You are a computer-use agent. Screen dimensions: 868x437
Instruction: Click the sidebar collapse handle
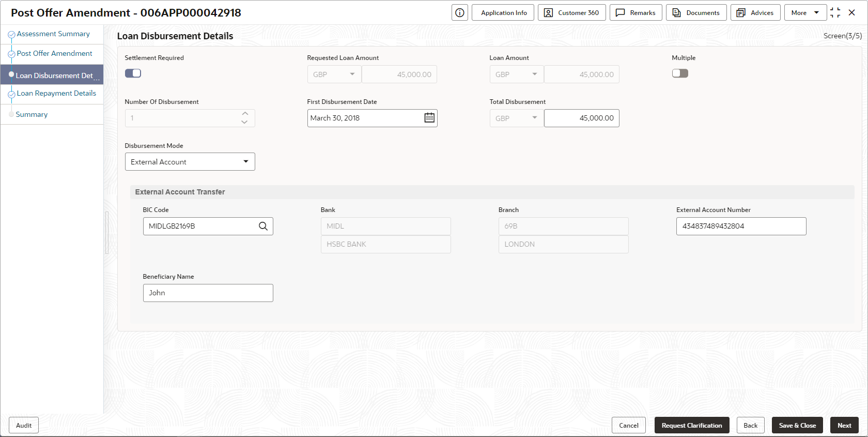pyautogui.click(x=106, y=232)
